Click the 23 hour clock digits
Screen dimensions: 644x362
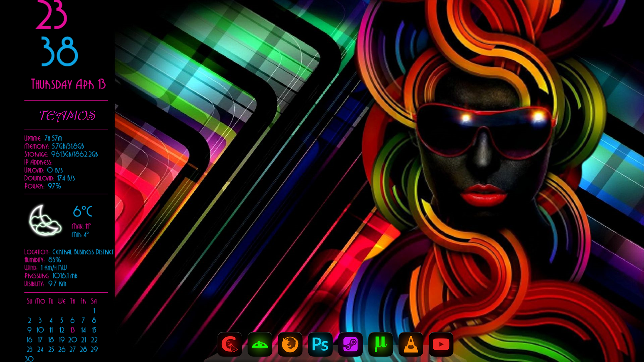click(52, 15)
